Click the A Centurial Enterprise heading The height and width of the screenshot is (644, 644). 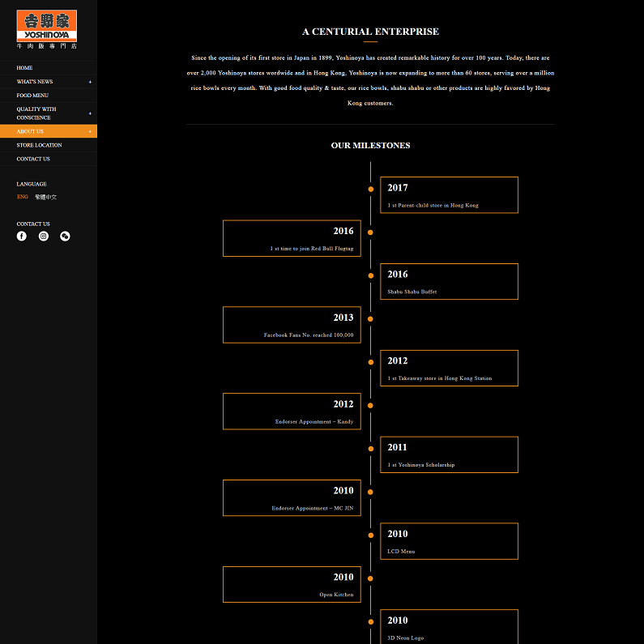point(370,32)
